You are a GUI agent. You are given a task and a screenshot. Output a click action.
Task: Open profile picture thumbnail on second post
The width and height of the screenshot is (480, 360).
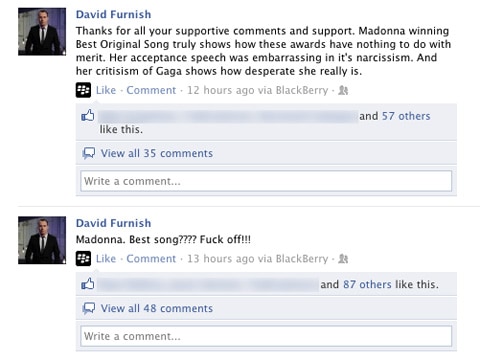point(42,240)
